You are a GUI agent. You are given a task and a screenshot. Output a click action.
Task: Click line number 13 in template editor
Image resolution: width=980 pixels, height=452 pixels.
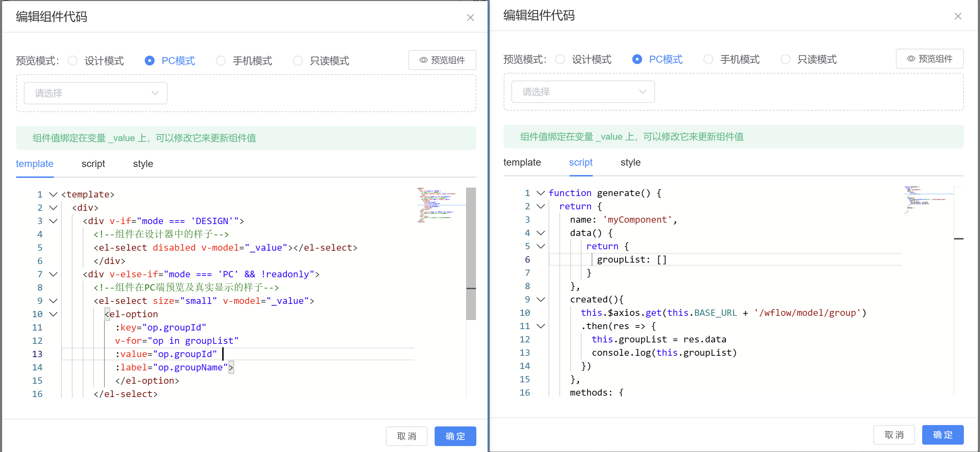(x=37, y=354)
